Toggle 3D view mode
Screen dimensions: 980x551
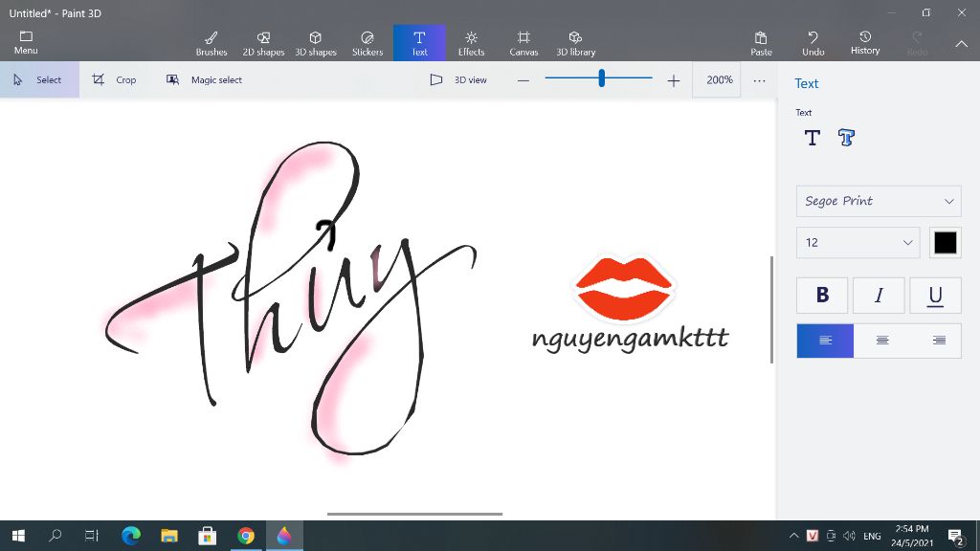tap(458, 79)
